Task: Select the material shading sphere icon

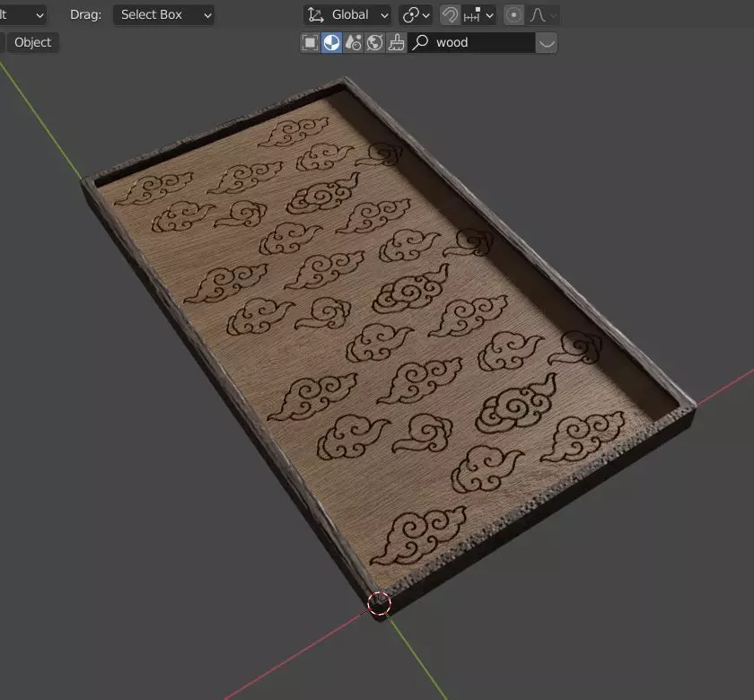Action: [x=331, y=43]
